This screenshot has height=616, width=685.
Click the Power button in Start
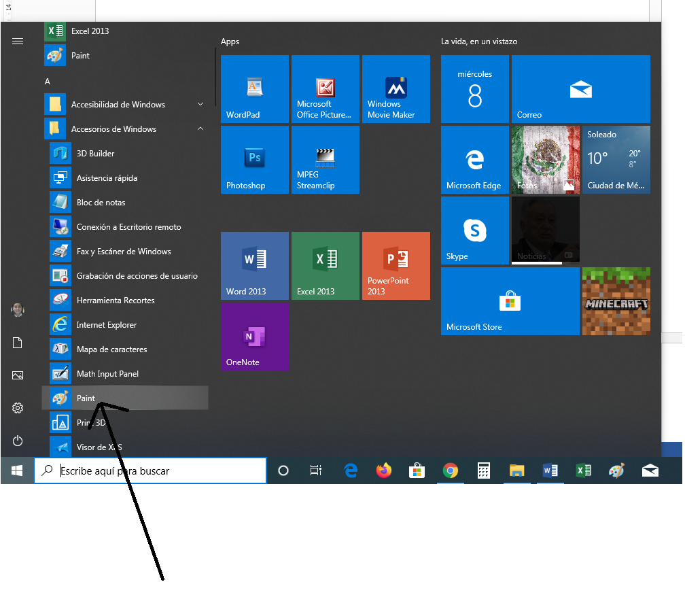tap(18, 441)
